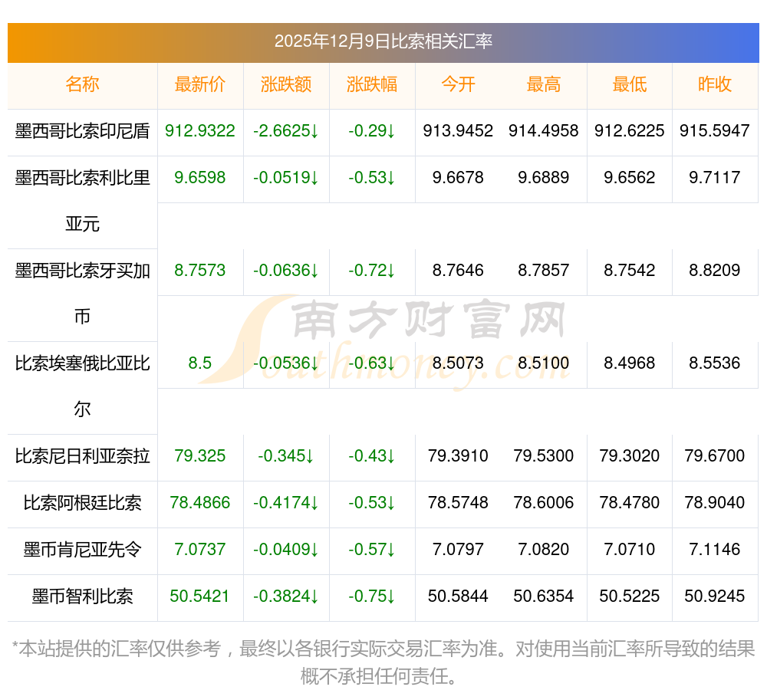The image size is (767, 700).
Task: Select the 昨收 column header
Action: click(714, 85)
